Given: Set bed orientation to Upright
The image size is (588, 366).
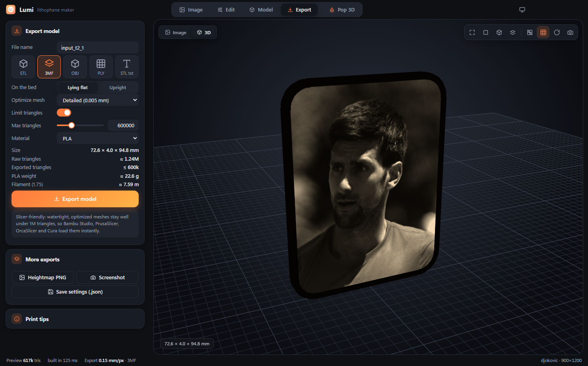Looking at the screenshot, I should [118, 88].
